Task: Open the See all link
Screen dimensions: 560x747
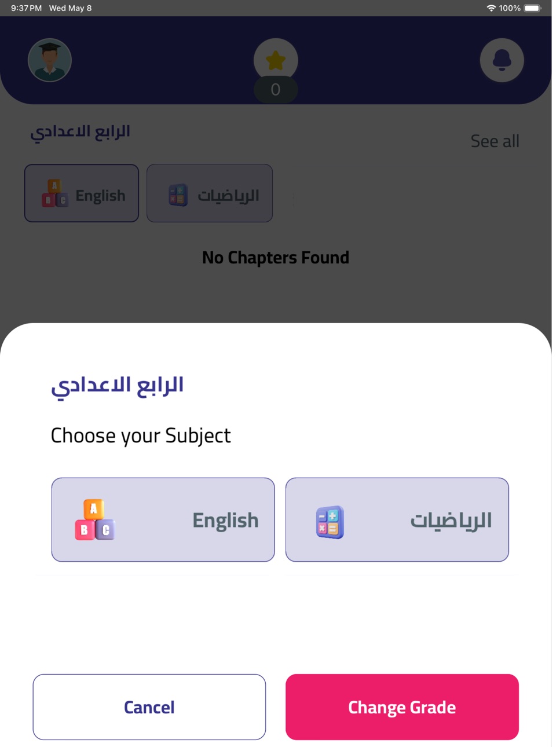Action: [495, 141]
